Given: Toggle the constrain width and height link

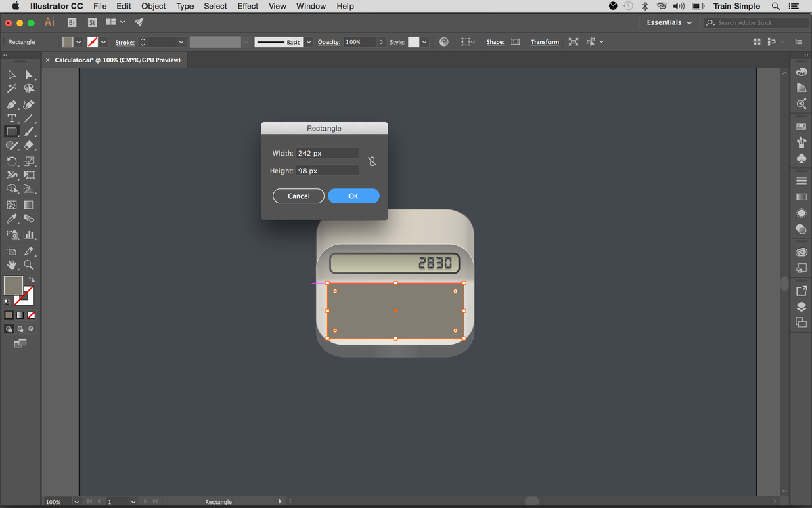Looking at the screenshot, I should (371, 161).
